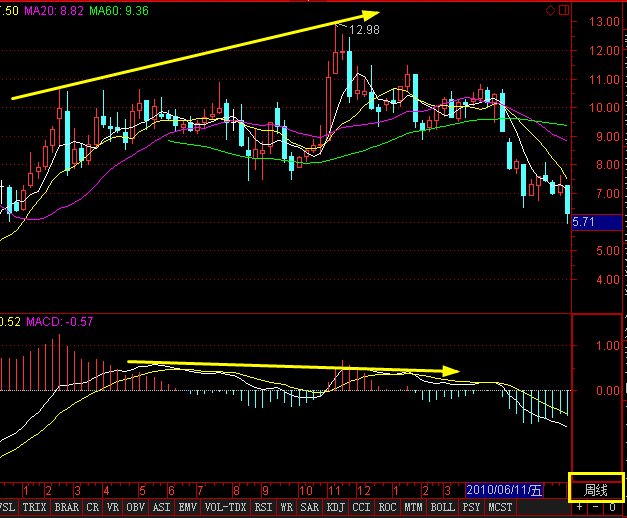Image resolution: width=627 pixels, height=518 pixels.
Task: Open the KDJ indicator tab
Action: [334, 508]
